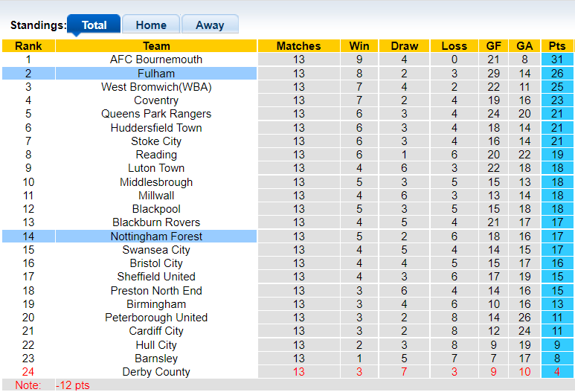
Task: Click the Matches column header
Action: click(x=298, y=46)
